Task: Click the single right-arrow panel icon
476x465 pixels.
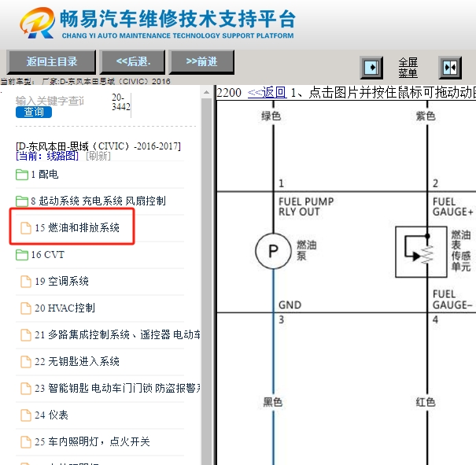Action: pyautogui.click(x=371, y=68)
